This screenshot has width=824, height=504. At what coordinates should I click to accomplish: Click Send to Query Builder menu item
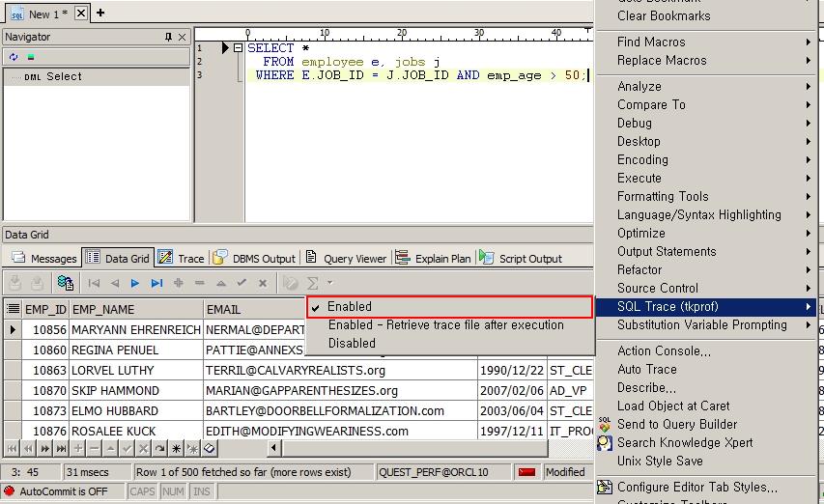pos(676,424)
